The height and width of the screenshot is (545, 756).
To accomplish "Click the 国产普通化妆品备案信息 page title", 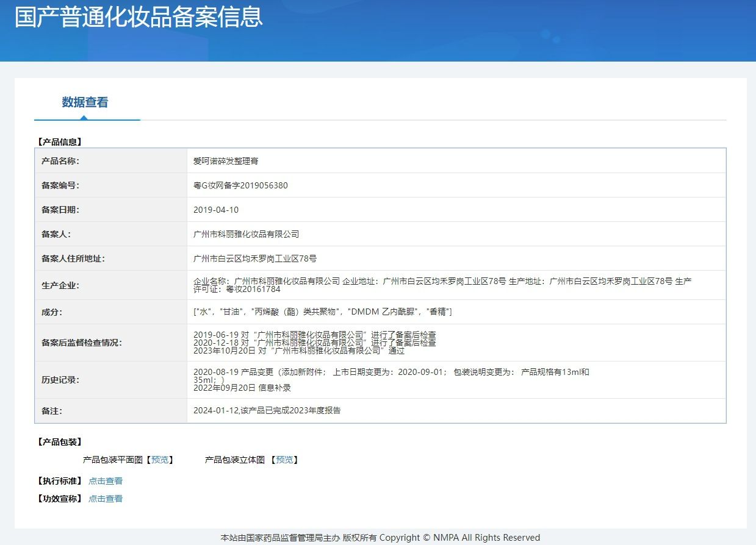I will [139, 17].
